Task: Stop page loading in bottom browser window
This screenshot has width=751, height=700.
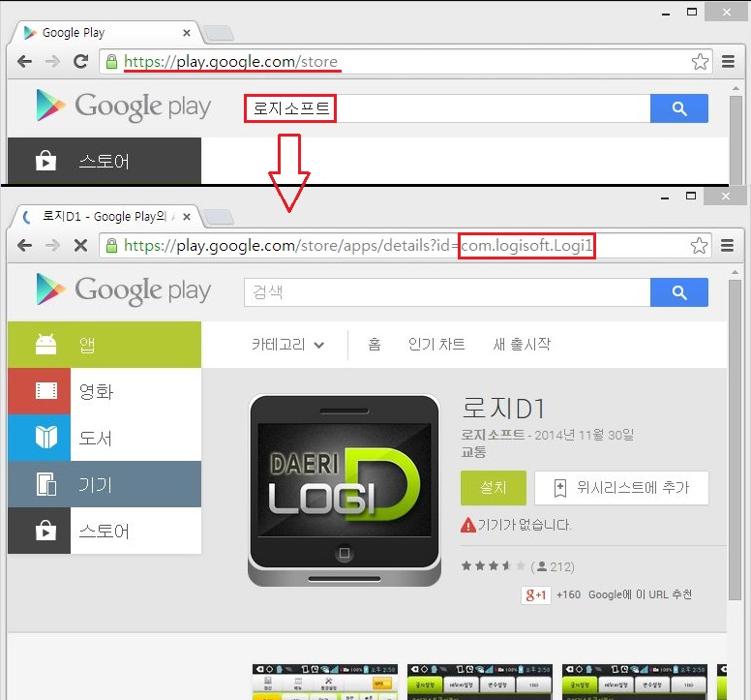Action: coord(81,245)
